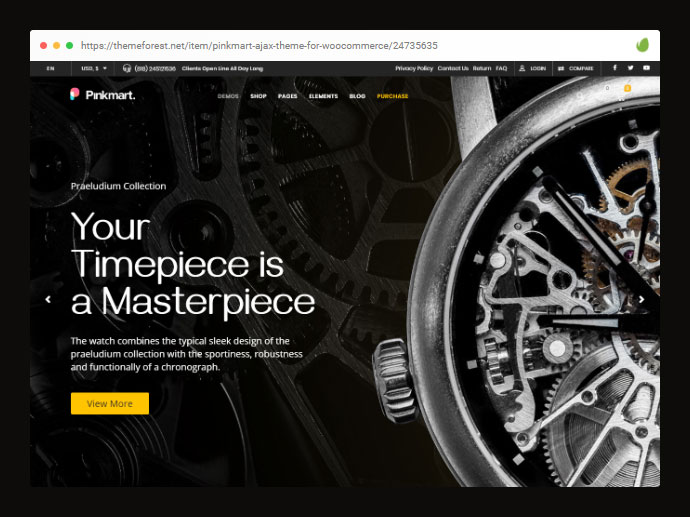Open the Login link

pos(532,68)
